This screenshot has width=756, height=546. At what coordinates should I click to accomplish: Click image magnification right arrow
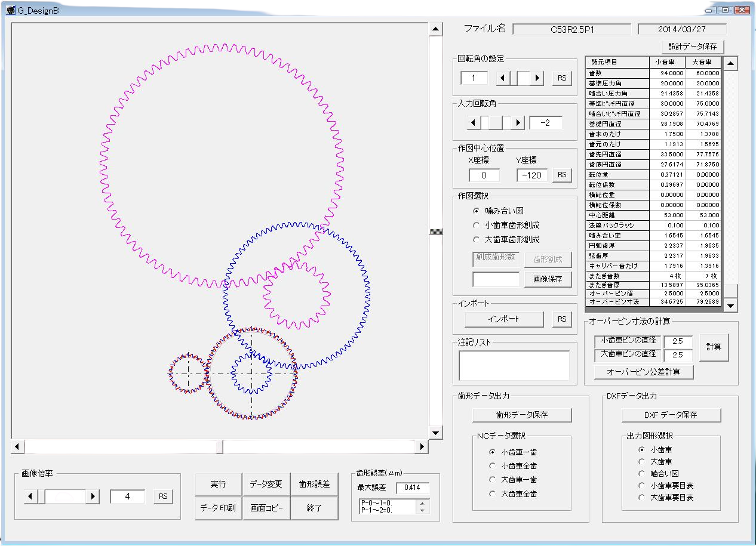coord(93,496)
